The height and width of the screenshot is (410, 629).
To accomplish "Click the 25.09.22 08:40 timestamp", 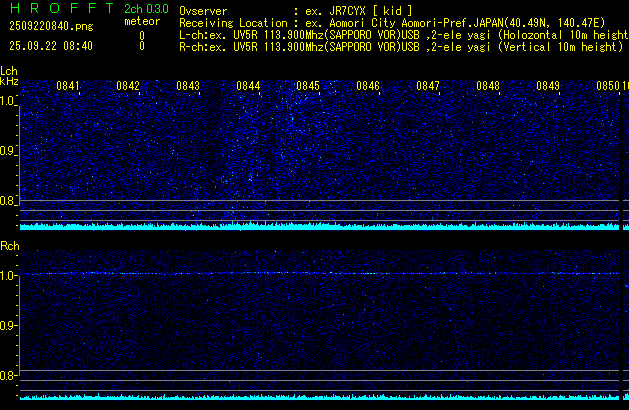I will click(x=49, y=46).
